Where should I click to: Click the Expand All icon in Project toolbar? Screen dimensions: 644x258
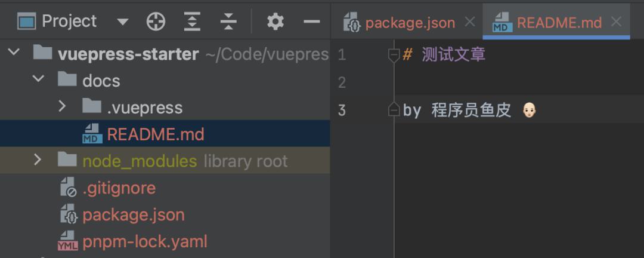[x=192, y=21]
